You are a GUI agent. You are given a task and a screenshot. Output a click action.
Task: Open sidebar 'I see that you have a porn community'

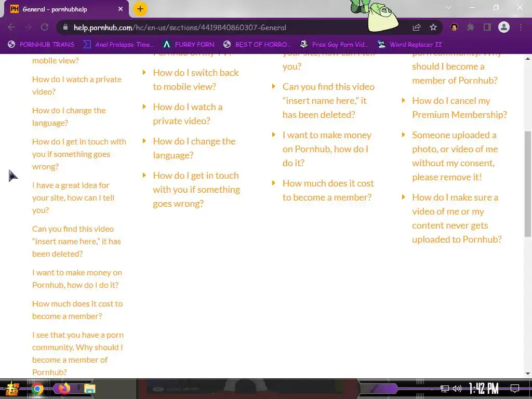[x=78, y=353]
